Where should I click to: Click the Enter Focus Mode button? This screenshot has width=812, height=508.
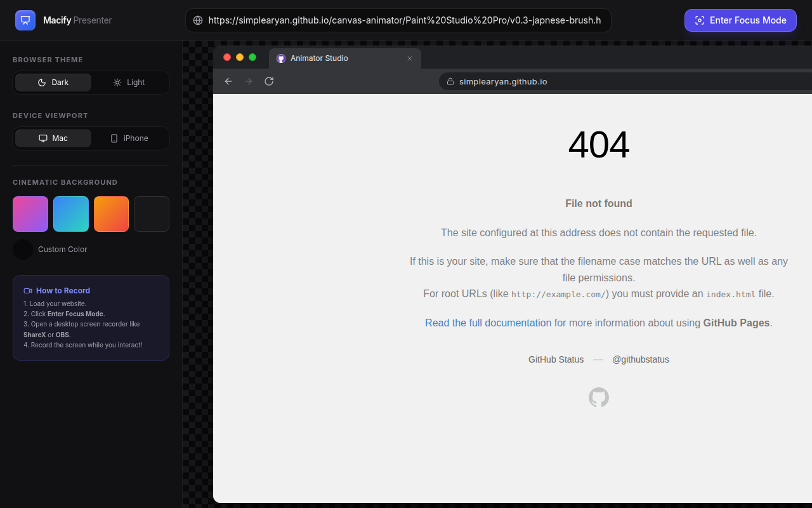click(740, 20)
